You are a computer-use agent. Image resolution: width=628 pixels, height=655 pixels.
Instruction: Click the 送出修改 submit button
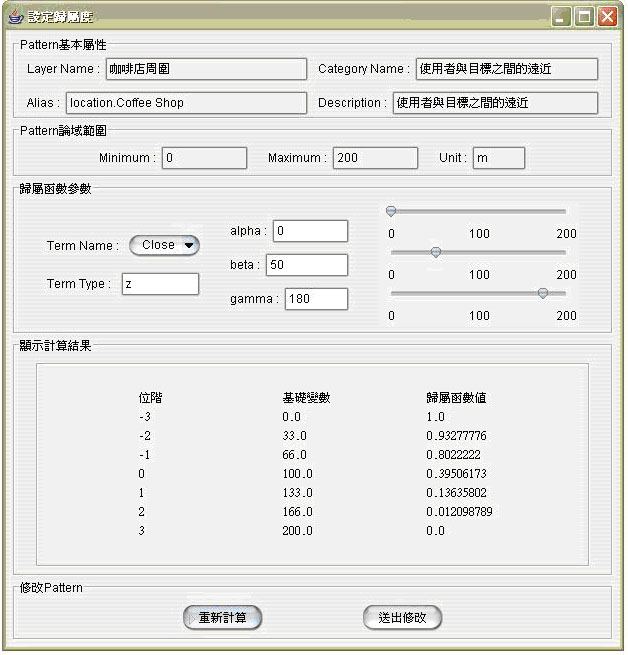pos(402,617)
